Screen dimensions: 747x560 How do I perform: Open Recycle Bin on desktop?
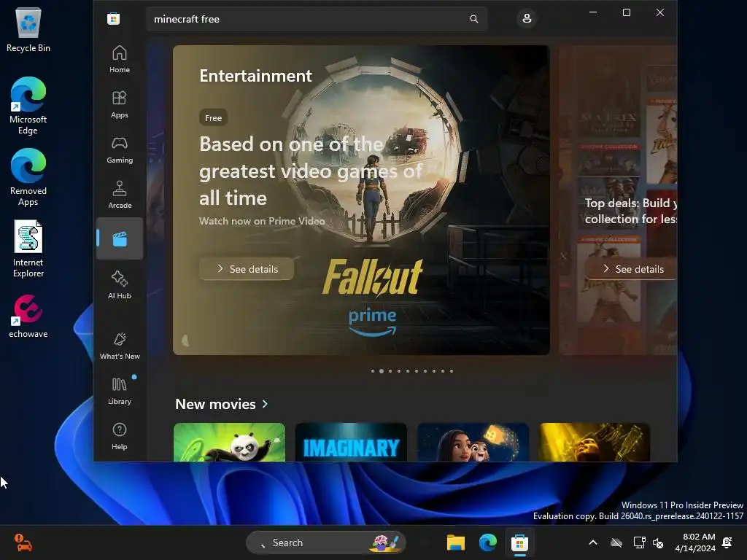pyautogui.click(x=28, y=29)
